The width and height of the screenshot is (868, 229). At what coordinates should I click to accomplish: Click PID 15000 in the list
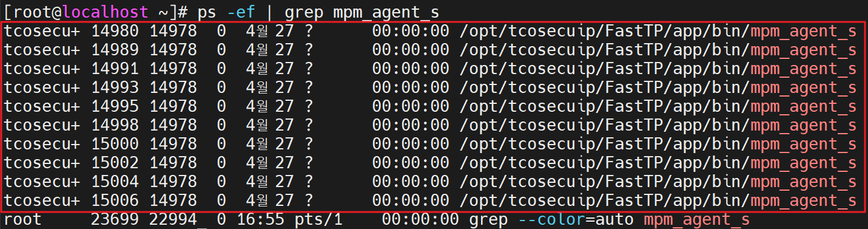pos(115,144)
